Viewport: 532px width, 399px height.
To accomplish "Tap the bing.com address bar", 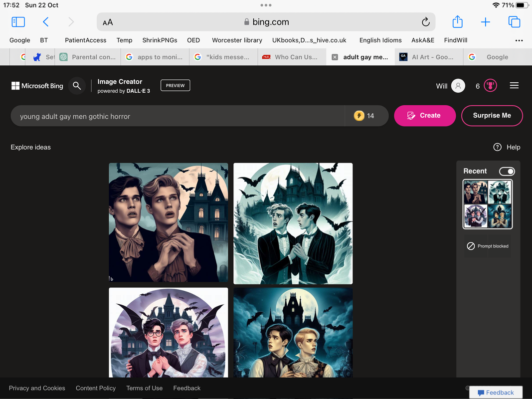I will (x=266, y=22).
